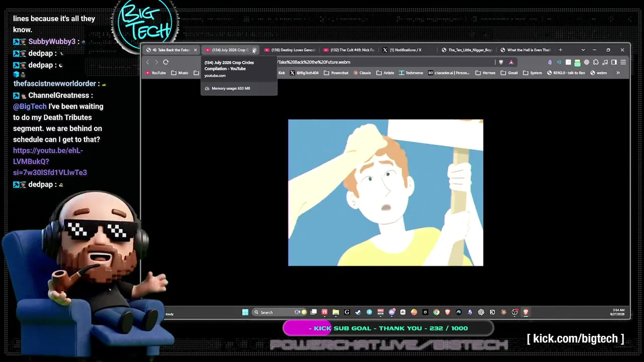
Task: Switch to the Destiny Loves tab
Action: point(290,50)
